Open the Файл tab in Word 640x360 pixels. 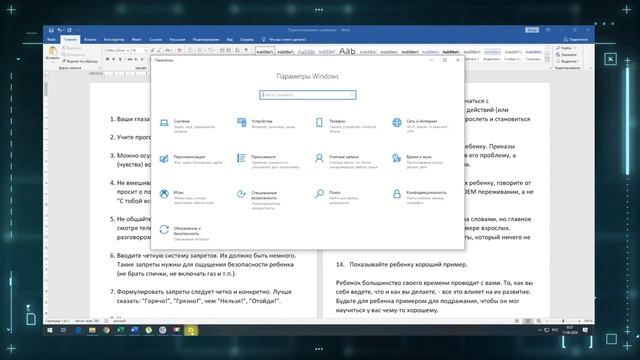point(51,40)
